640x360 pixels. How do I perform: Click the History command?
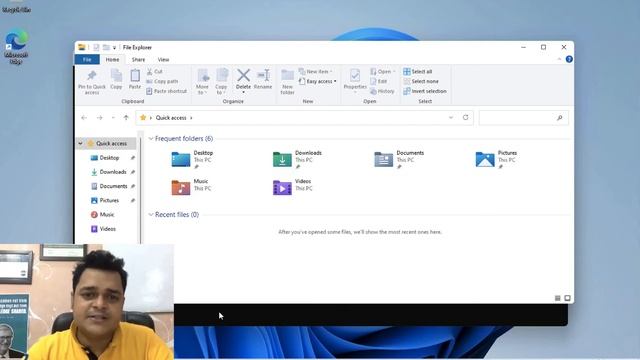[x=382, y=91]
